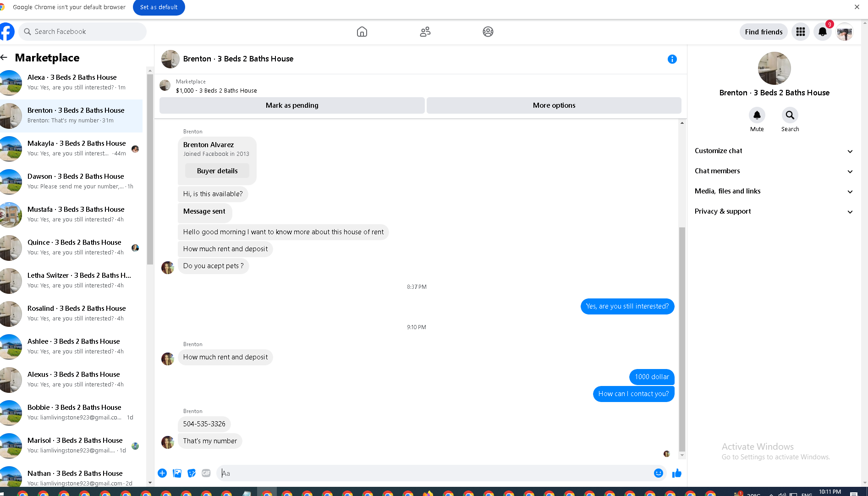Open the Marketplace listing thumbnail

coord(165,85)
